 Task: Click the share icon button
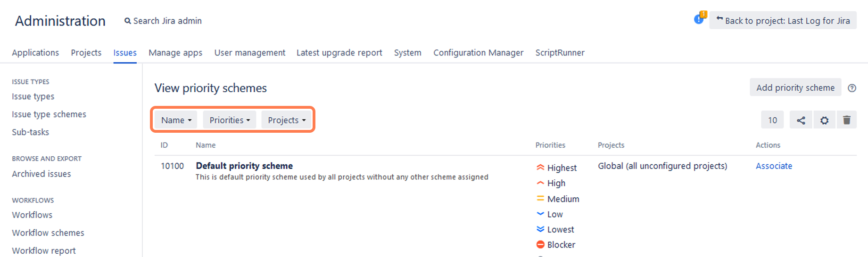[x=801, y=120]
